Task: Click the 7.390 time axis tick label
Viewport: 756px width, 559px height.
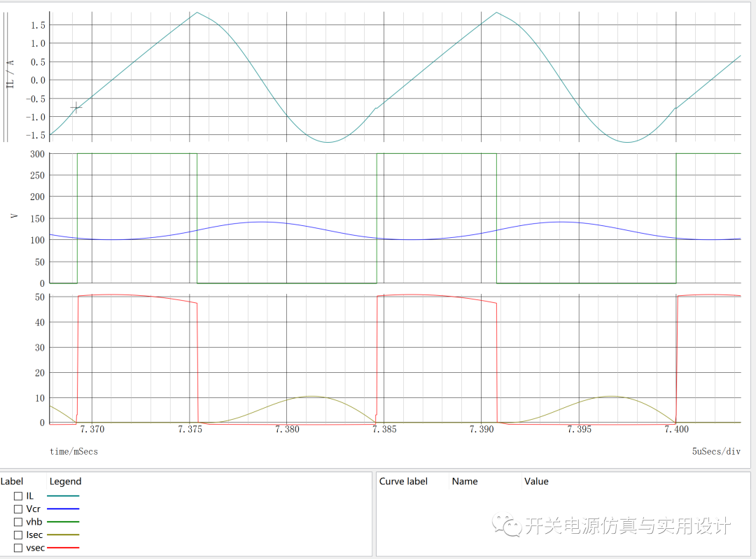Action: 482,430
